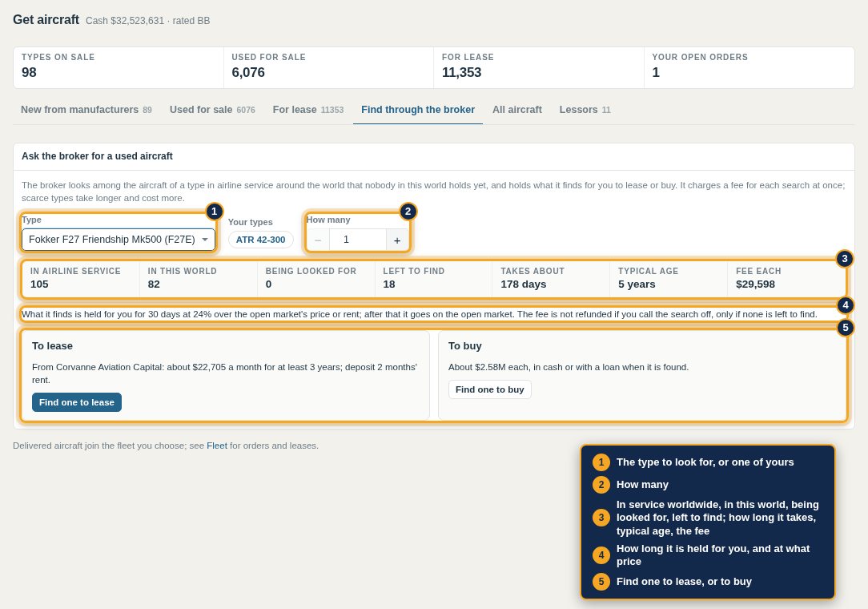
Task: Click the Types on sale value 98
Action: [x=30, y=73]
